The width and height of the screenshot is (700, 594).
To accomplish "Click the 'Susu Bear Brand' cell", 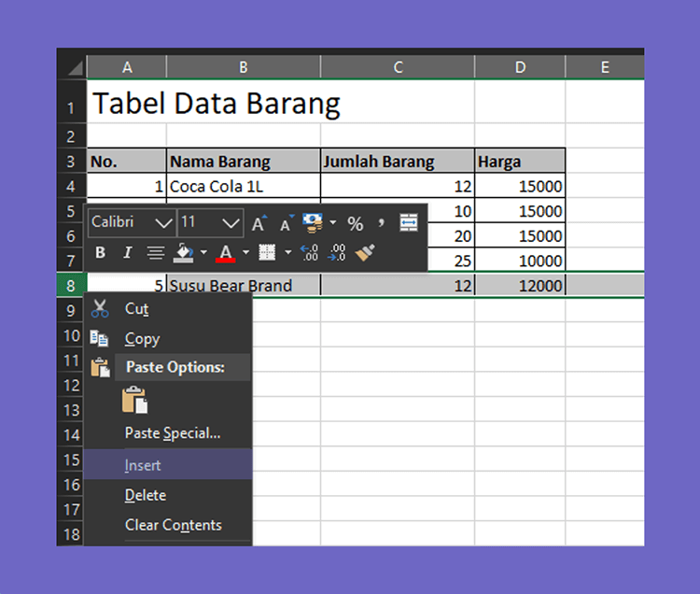I will [244, 286].
